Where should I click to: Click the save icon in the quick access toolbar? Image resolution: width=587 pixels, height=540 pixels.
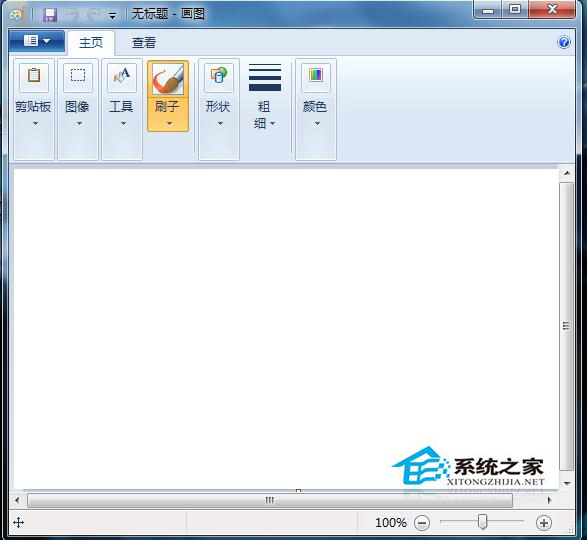tap(50, 15)
